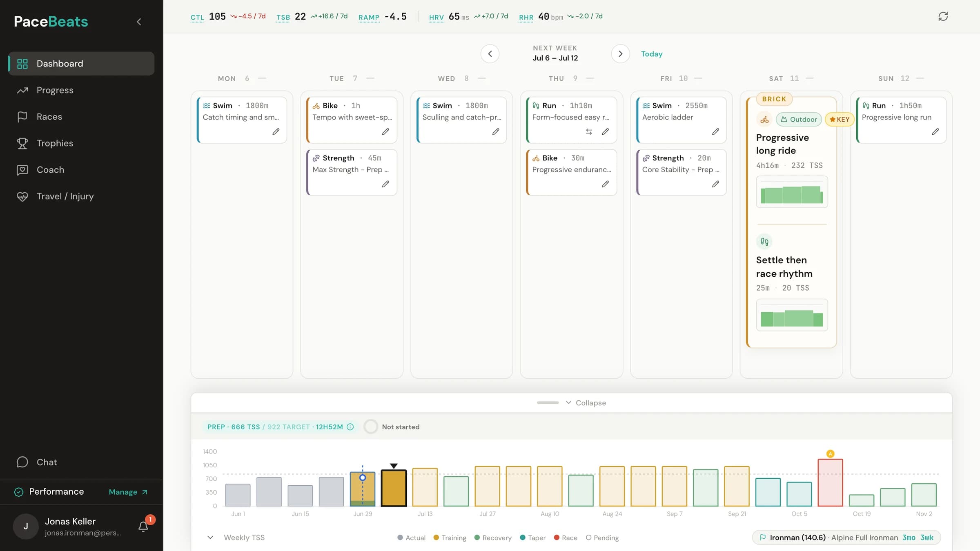Open the Friday 10 day menu dash
The width and height of the screenshot is (980, 551).
tap(698, 78)
